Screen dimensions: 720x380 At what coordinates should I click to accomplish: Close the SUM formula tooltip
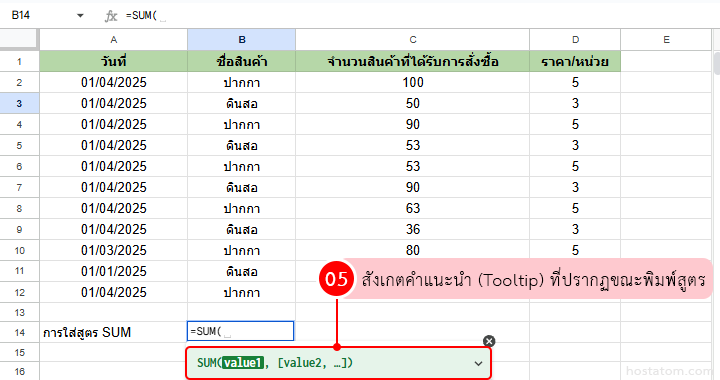(489, 341)
